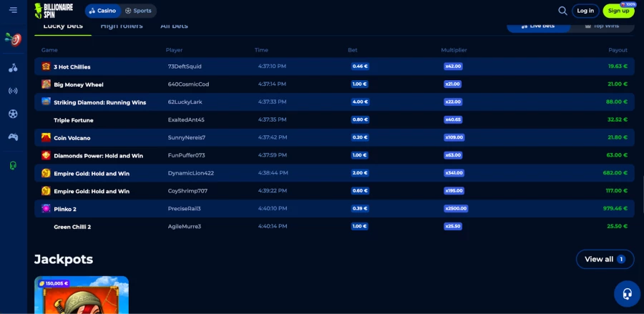The image size is (644, 314).
Task: Open the darts target promotions icon
Action: [x=13, y=39]
